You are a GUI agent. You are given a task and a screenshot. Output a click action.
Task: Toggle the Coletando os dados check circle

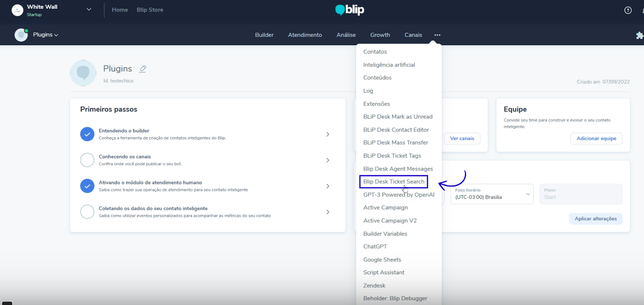tap(87, 212)
